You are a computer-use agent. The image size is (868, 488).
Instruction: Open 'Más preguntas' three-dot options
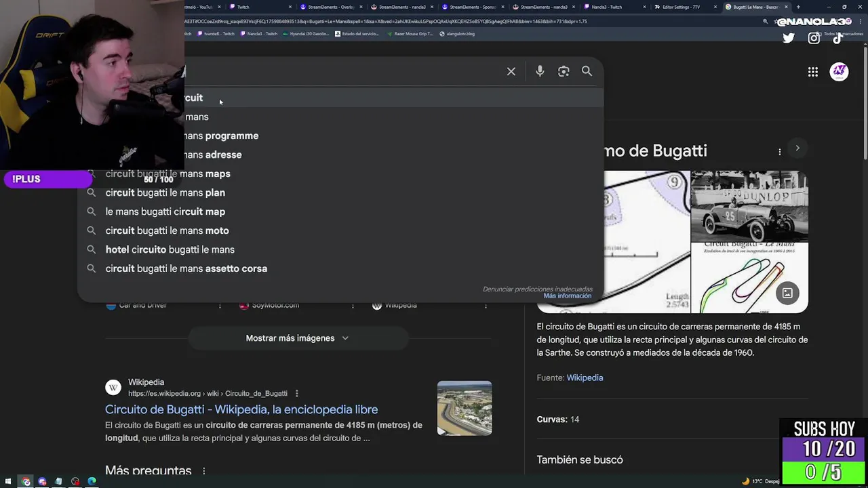pyautogui.click(x=203, y=470)
